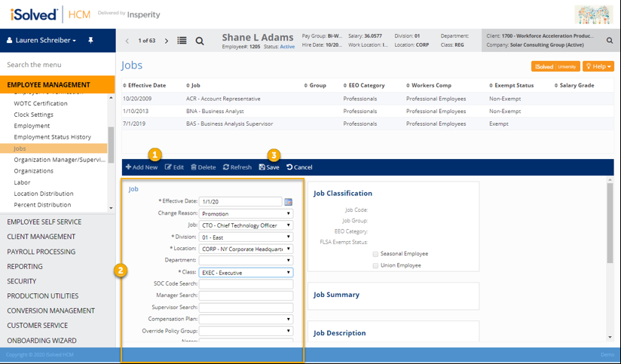
Task: Pin the menu with pushpin icon
Action: coord(90,40)
